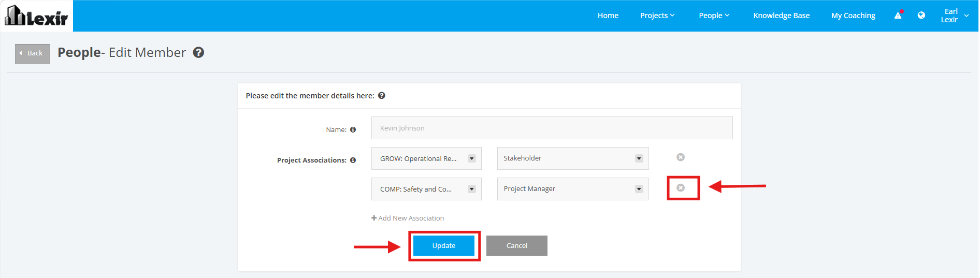Expand Earl Lexir user menu
This screenshot has height=278, width=980.
pos(954,16)
